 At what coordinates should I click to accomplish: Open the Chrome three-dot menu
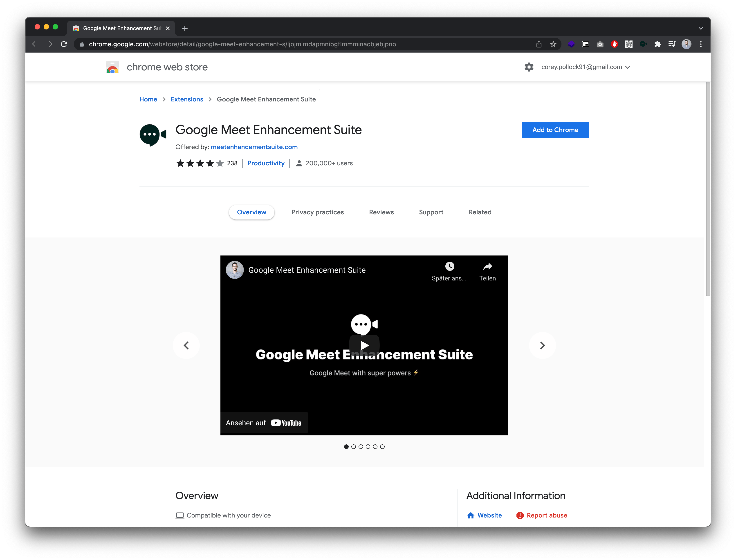click(x=701, y=44)
